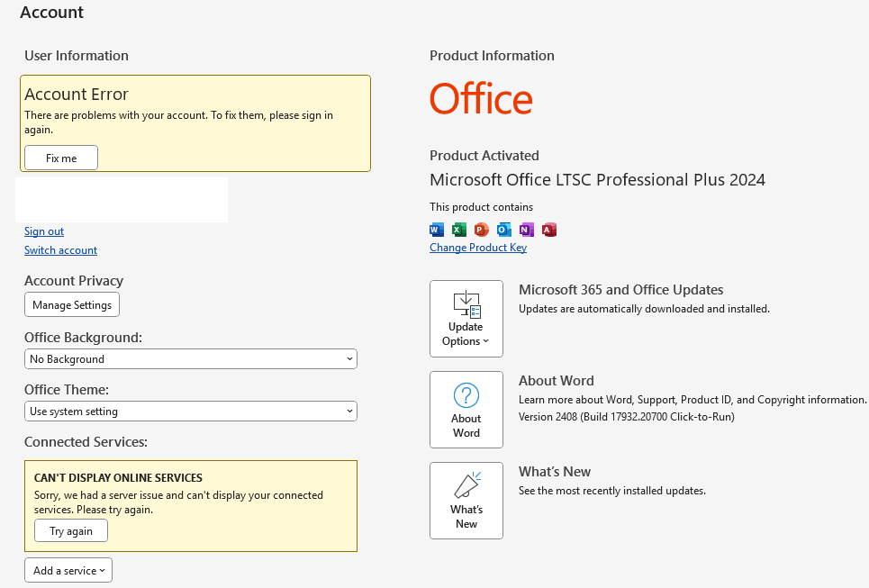The image size is (869, 588).
Task: Click the Office logo
Action: 481,99
